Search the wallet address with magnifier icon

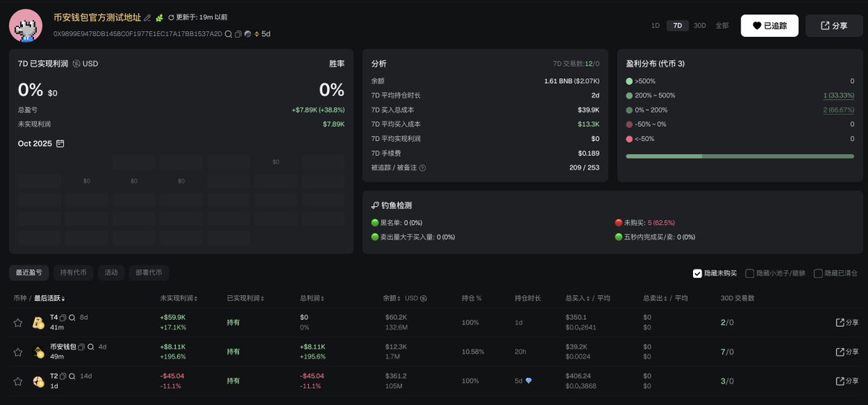pos(229,34)
